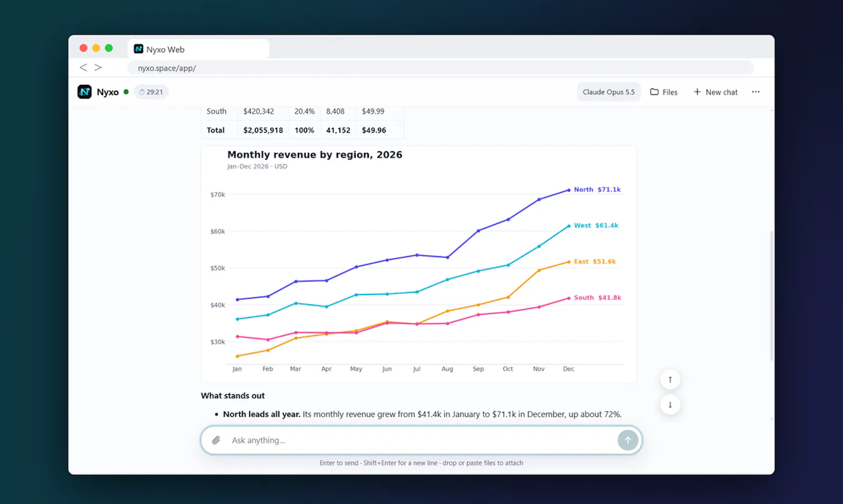This screenshot has height=504, width=843.
Task: Open the three-dot more options menu
Action: 756,92
